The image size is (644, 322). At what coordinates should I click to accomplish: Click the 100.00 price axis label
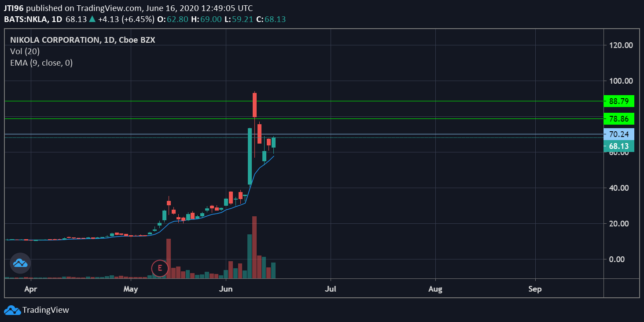point(621,81)
